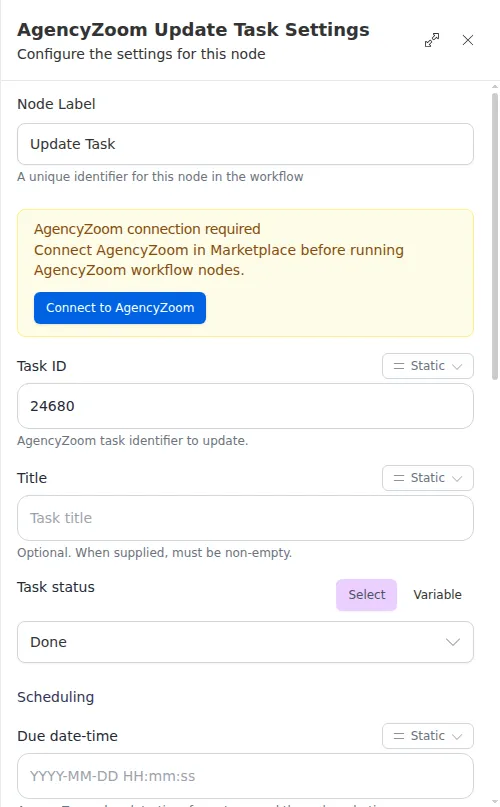The height and width of the screenshot is (807, 500).
Task: Click the Task ID input containing 24680
Action: tap(245, 406)
